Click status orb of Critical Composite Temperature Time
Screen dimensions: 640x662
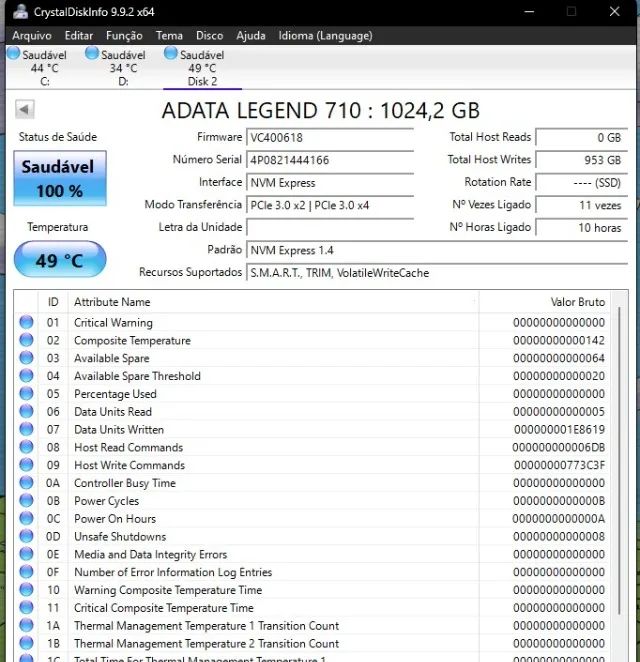coord(26,607)
